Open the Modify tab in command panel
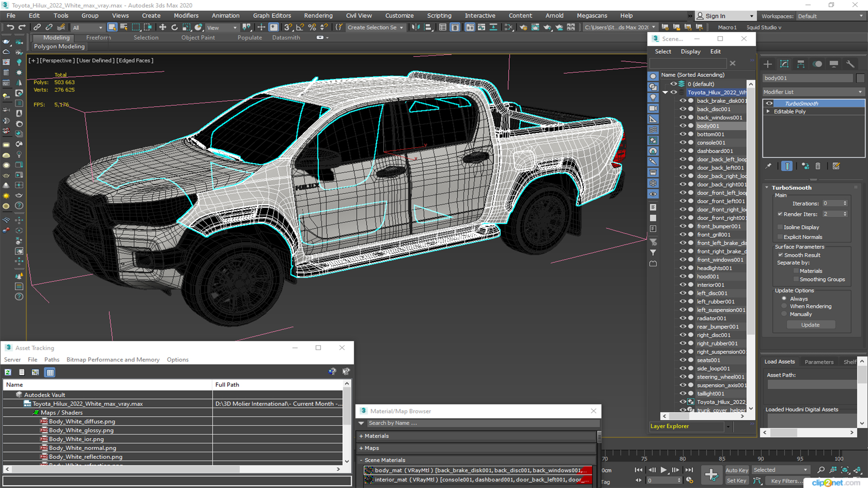 pyautogui.click(x=784, y=64)
